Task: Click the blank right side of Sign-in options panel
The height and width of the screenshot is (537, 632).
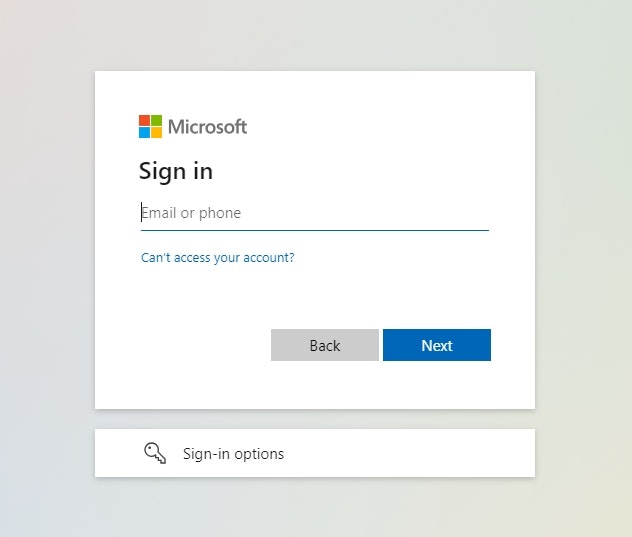Action: [409, 453]
